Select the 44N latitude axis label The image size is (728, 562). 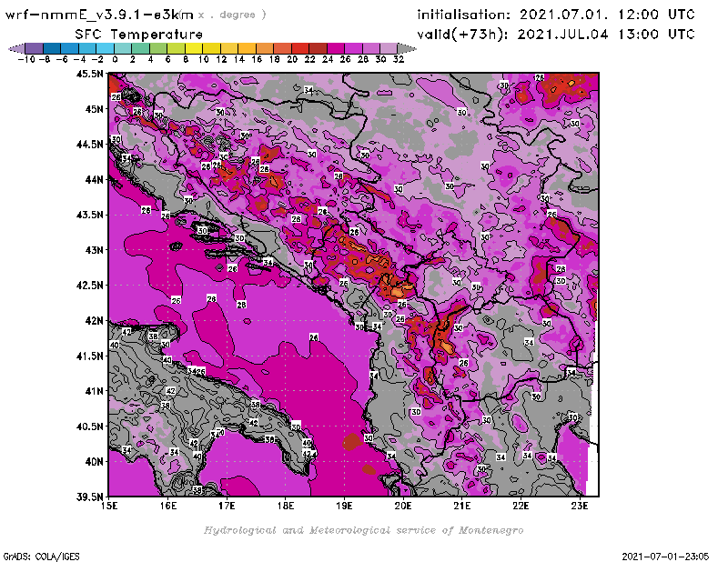(x=94, y=179)
